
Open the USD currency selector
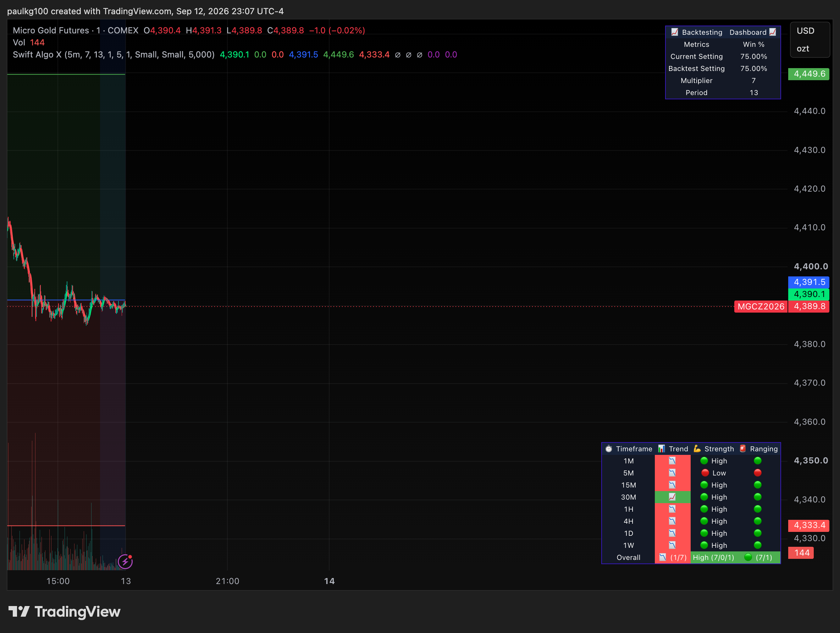[x=806, y=31]
